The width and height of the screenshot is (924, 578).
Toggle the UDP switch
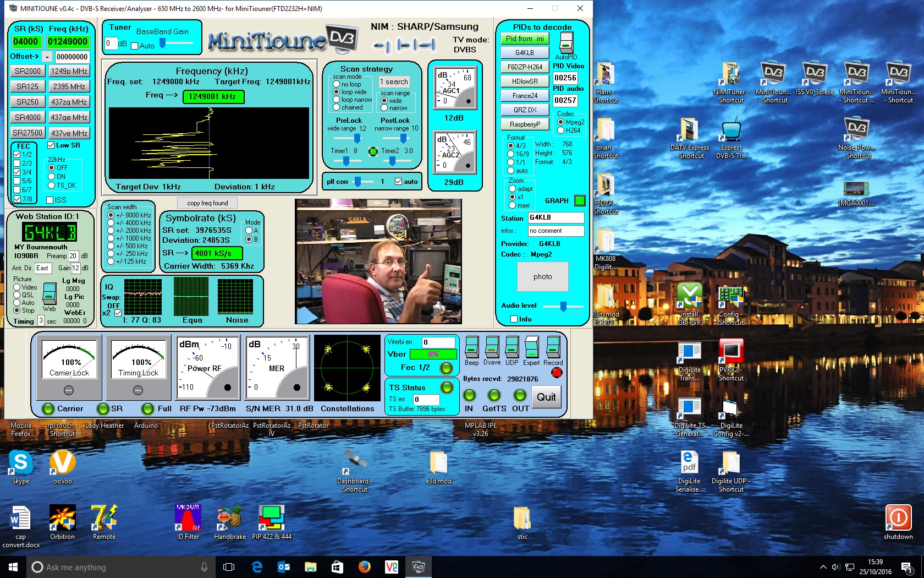(x=512, y=347)
